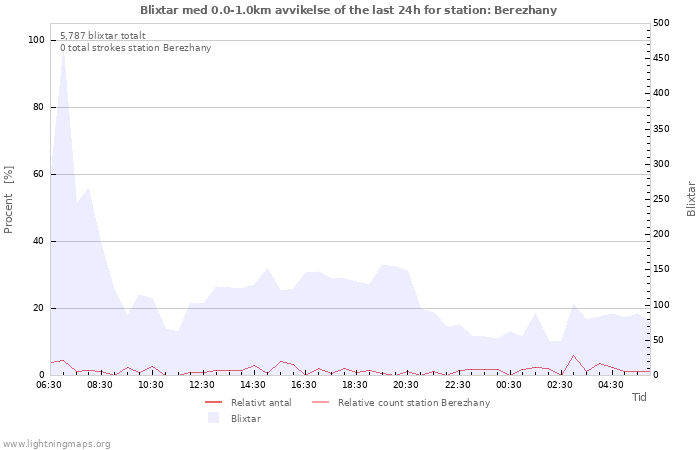Image resolution: width=700 pixels, height=450 pixels.
Task: Click the 12:30 time tick label
Action: click(202, 384)
